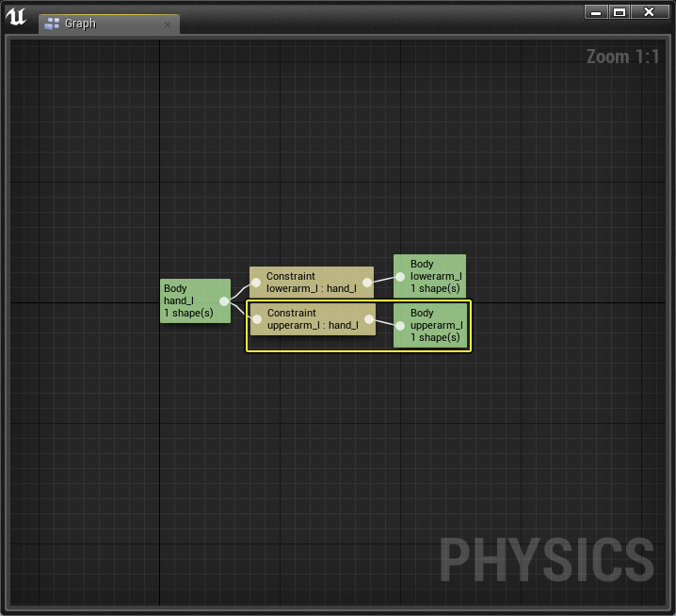Select the Body lowerarm_l node
This screenshot has width=676, height=616.
tap(434, 276)
